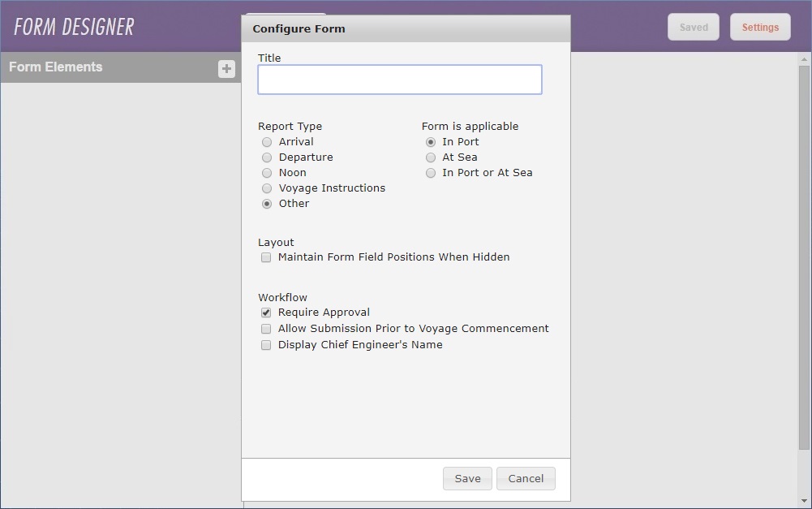Save the form configuration

[x=467, y=478]
